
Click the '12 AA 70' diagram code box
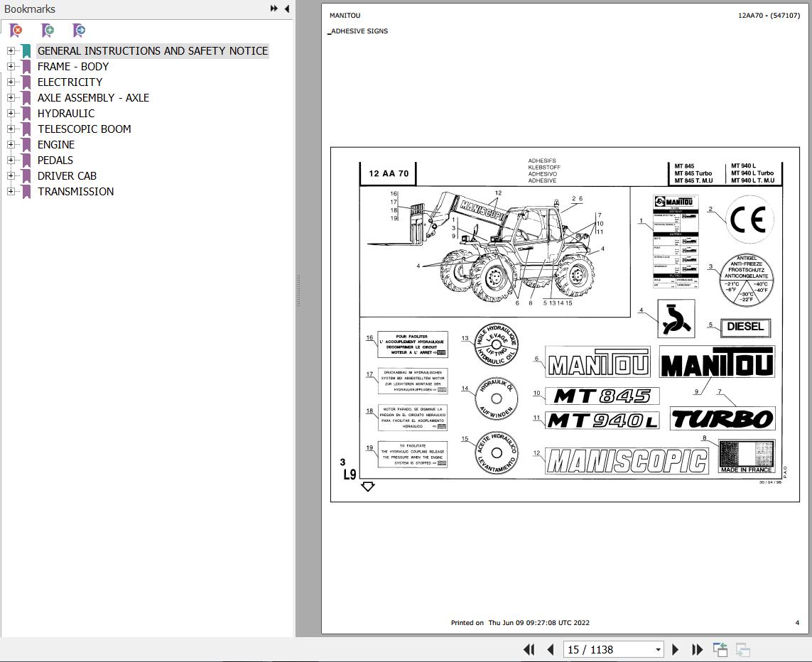click(x=389, y=174)
